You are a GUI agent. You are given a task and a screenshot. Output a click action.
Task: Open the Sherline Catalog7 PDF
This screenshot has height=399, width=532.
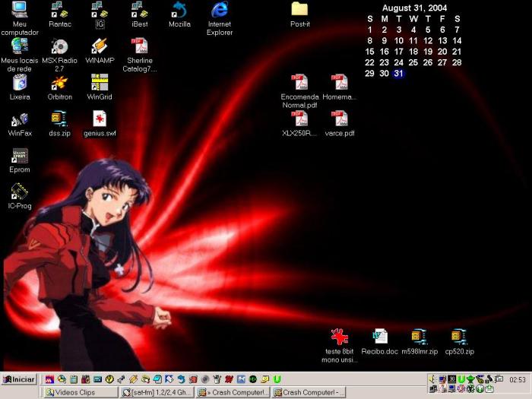139,55
